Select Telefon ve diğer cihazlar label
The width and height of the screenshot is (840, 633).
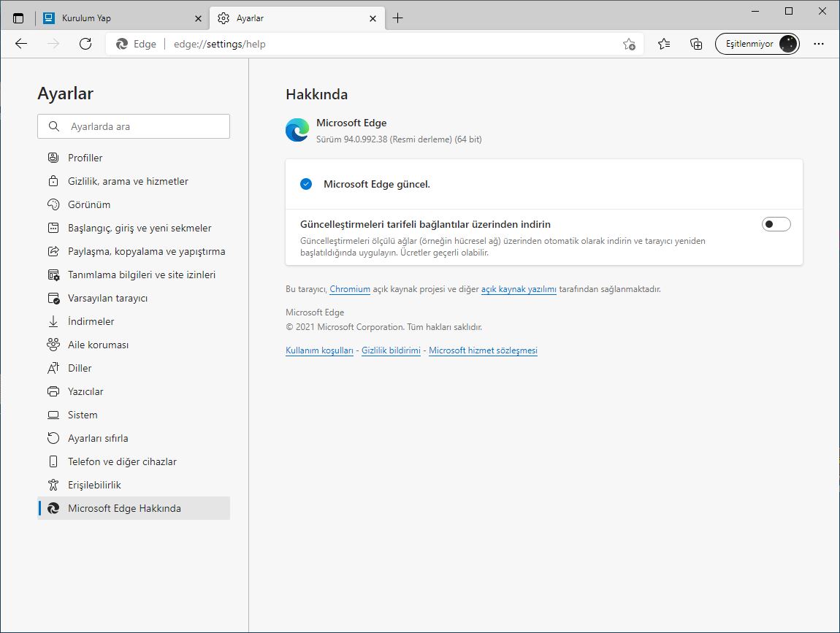[122, 461]
